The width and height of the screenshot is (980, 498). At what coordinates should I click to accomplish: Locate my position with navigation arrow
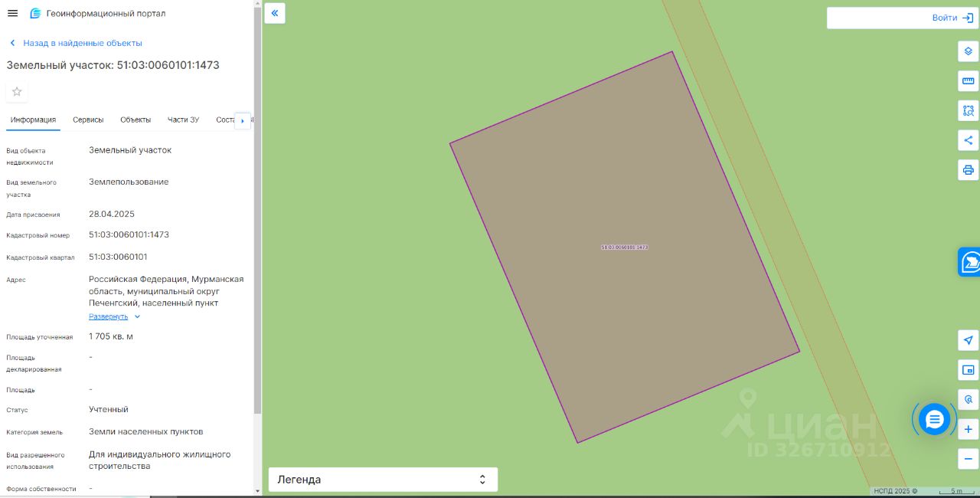(968, 340)
